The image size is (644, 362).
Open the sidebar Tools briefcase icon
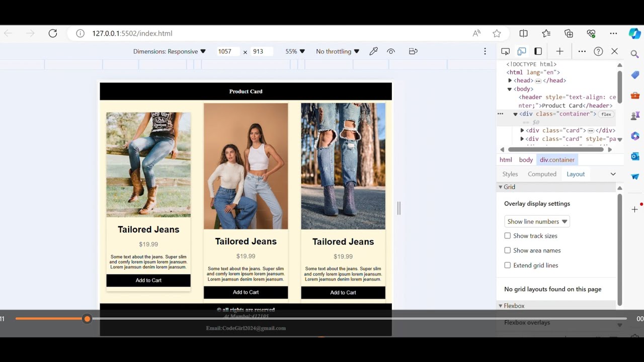tap(635, 96)
